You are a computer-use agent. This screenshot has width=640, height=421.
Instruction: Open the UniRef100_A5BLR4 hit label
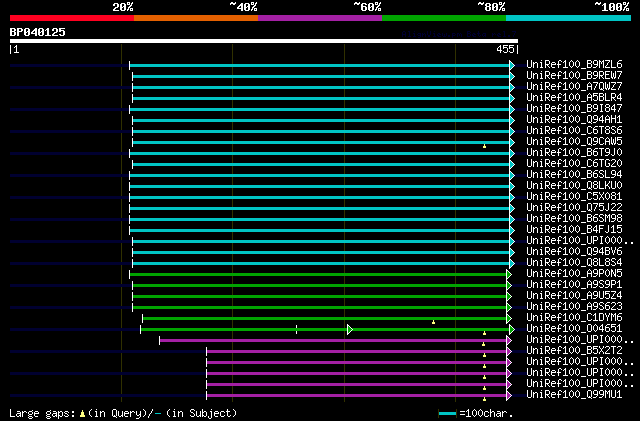(574, 98)
